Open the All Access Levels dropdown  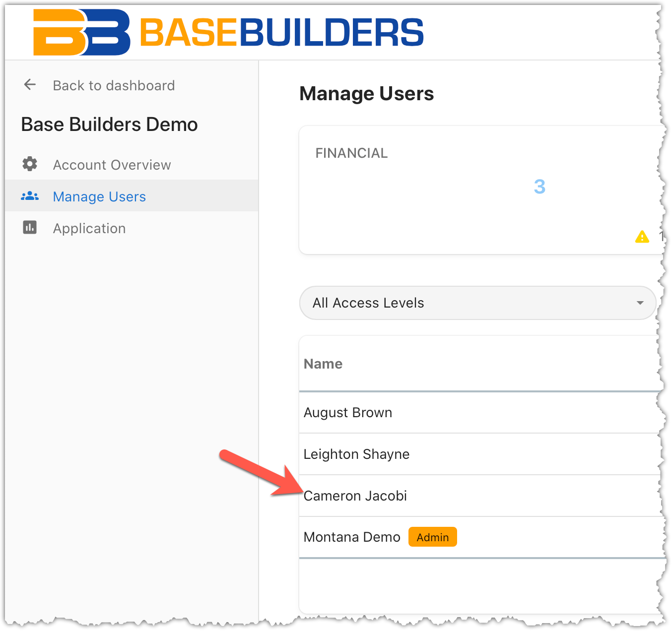(x=478, y=303)
